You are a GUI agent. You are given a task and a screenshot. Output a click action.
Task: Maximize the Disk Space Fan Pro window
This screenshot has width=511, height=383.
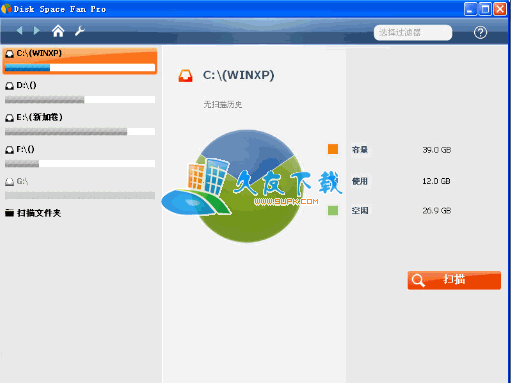click(x=485, y=9)
